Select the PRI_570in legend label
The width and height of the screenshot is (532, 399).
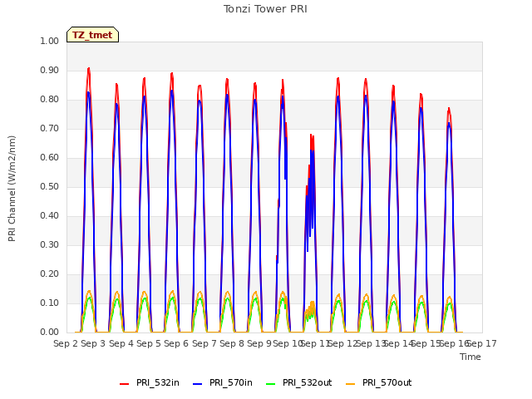tap(231, 382)
